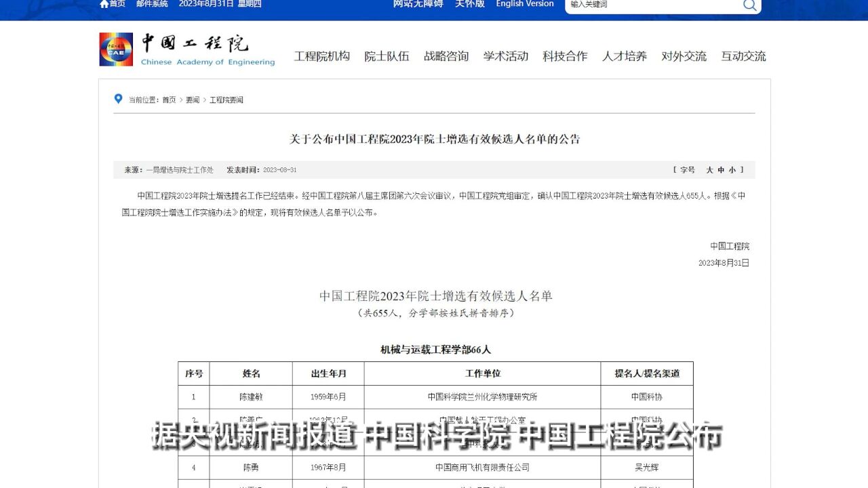This screenshot has width=868, height=488.
Task: Click the blue location pin icon
Action: point(119,99)
